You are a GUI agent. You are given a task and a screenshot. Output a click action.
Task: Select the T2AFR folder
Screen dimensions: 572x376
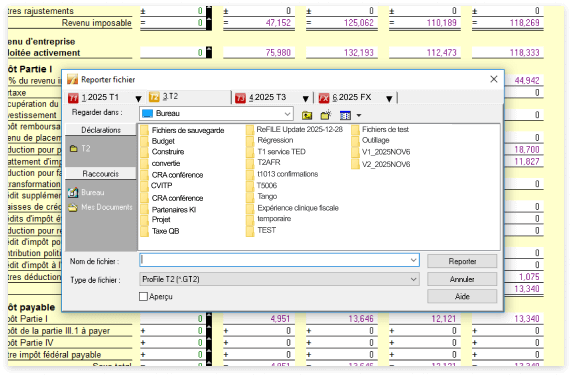263,162
